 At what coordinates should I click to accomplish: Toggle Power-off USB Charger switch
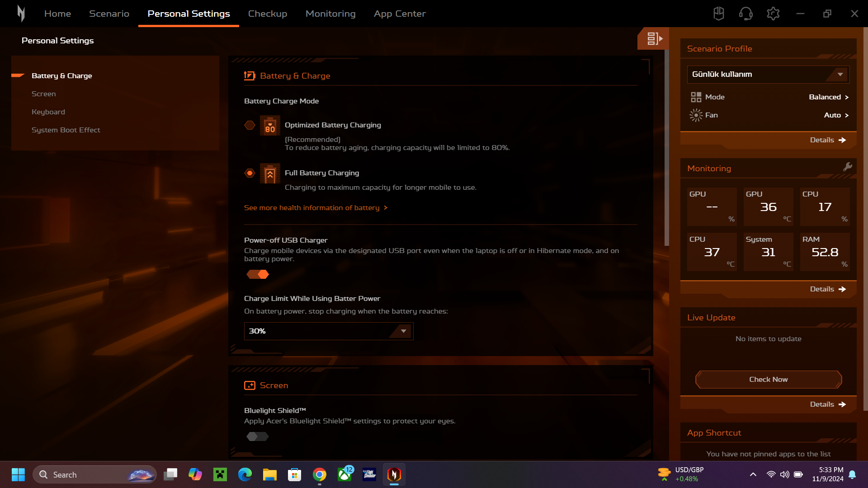(x=258, y=274)
